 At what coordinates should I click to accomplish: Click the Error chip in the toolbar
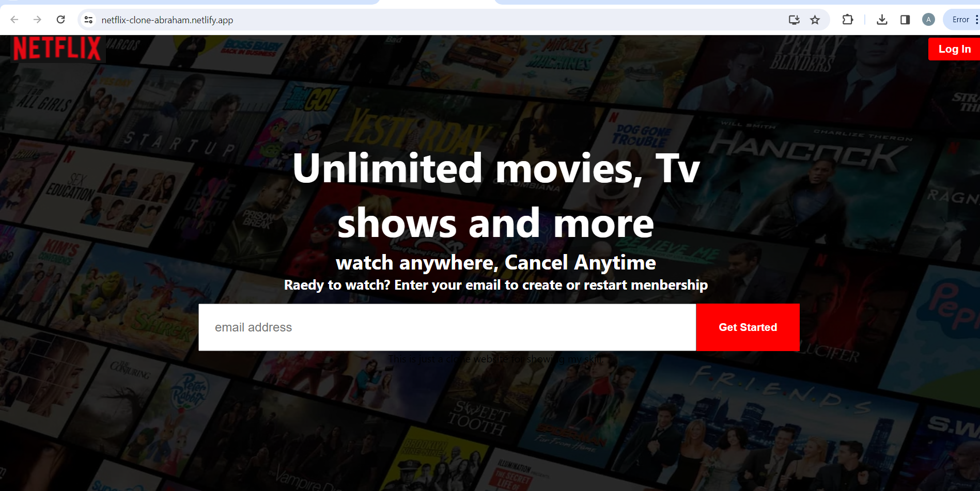960,20
